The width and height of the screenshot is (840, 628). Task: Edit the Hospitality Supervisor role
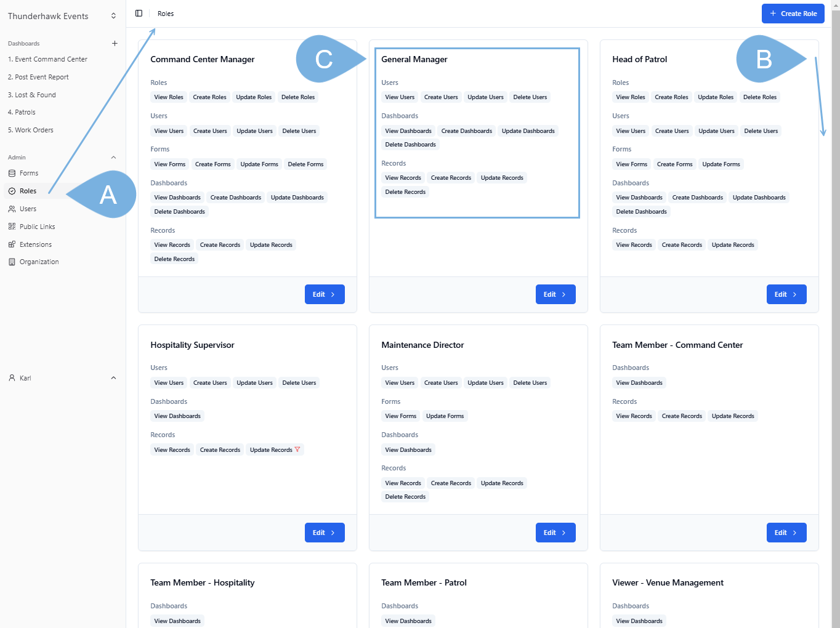325,533
